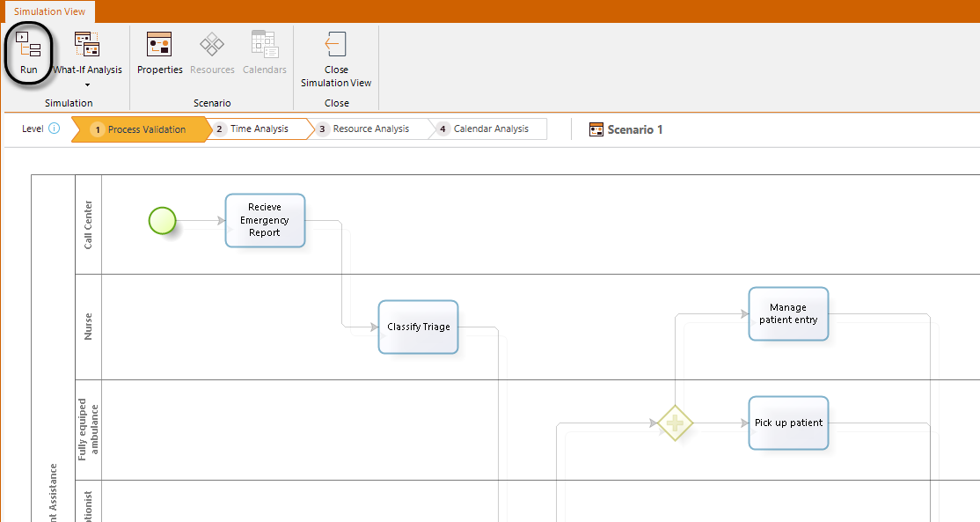
Task: Switch to Resource Analysis level
Action: coord(370,129)
